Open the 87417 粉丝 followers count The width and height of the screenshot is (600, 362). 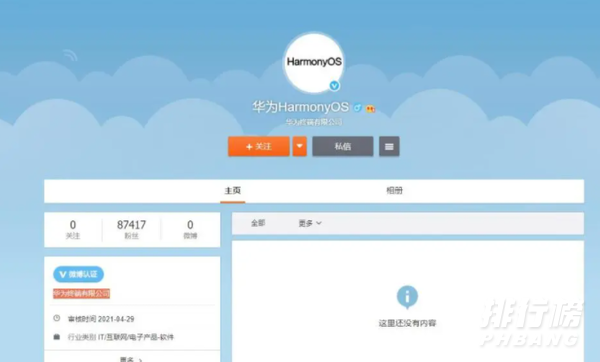pyautogui.click(x=131, y=230)
